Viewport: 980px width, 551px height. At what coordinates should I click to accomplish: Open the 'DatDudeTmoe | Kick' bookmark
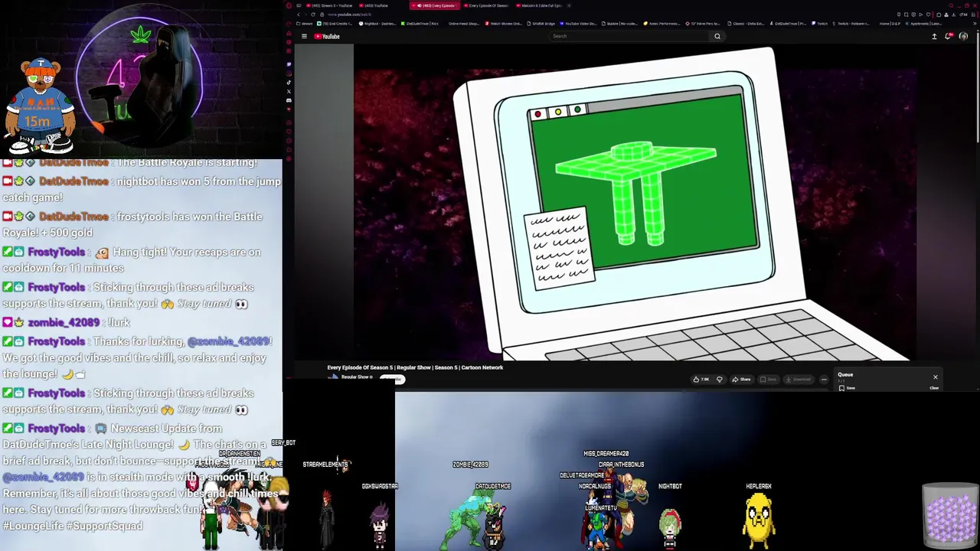tap(420, 24)
